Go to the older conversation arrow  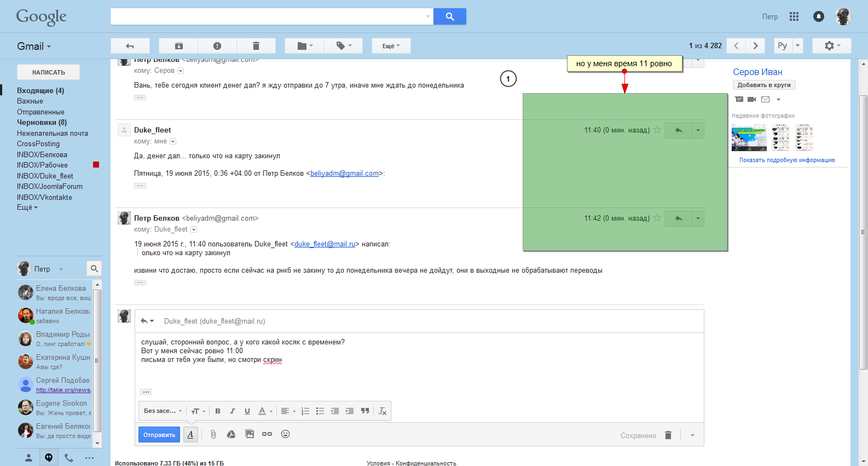756,46
